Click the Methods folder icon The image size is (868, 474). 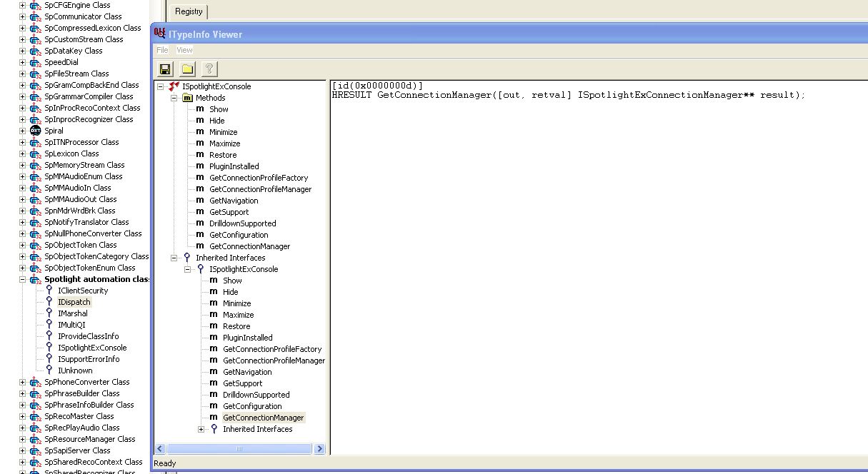pyautogui.click(x=188, y=98)
